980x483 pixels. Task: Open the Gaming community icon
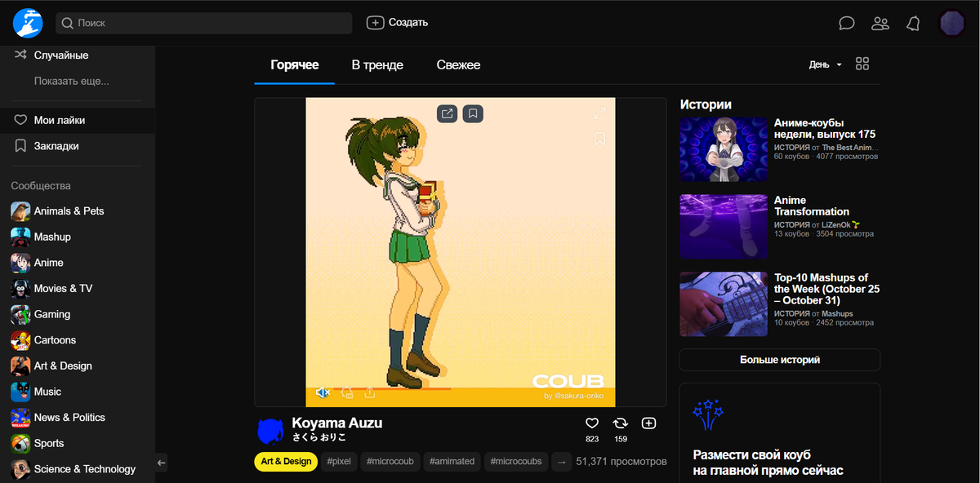tap(20, 314)
